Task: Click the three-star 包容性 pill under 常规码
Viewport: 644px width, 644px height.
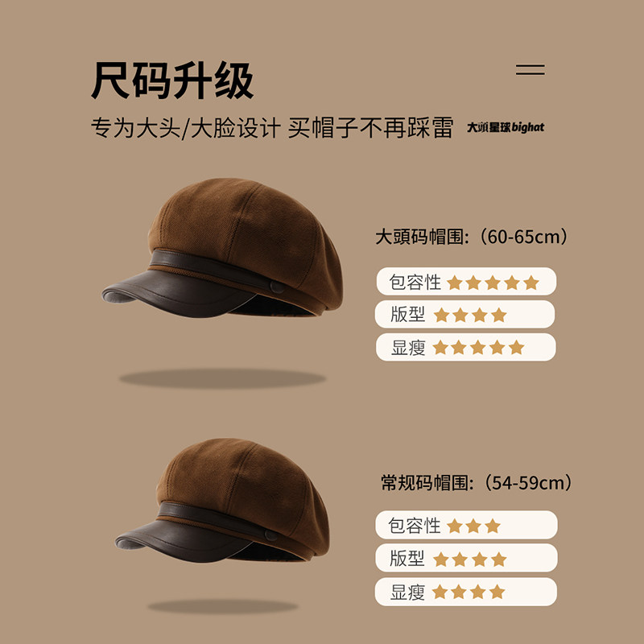Action: [x=466, y=525]
